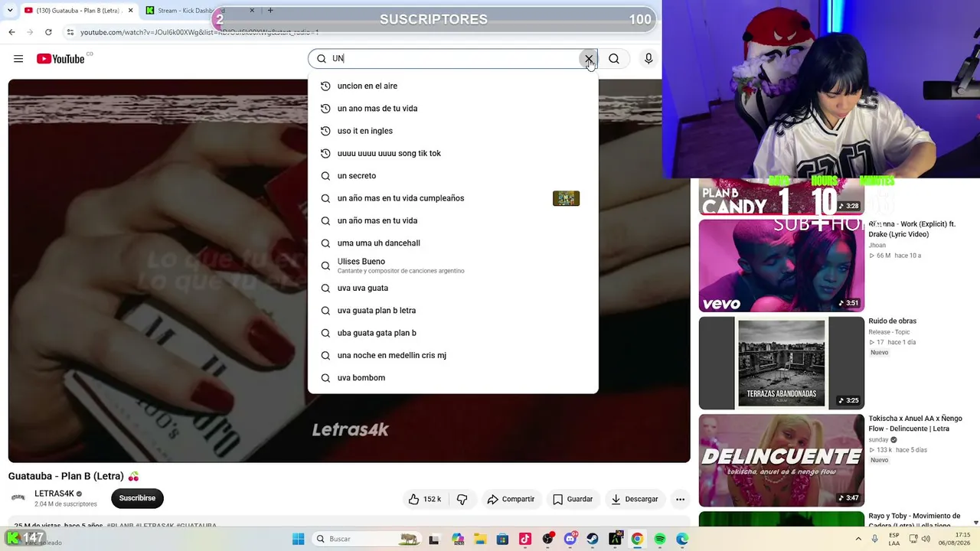Open Microsoft Edge from the taskbar
Screen dimensions: 980x551
click(682, 539)
